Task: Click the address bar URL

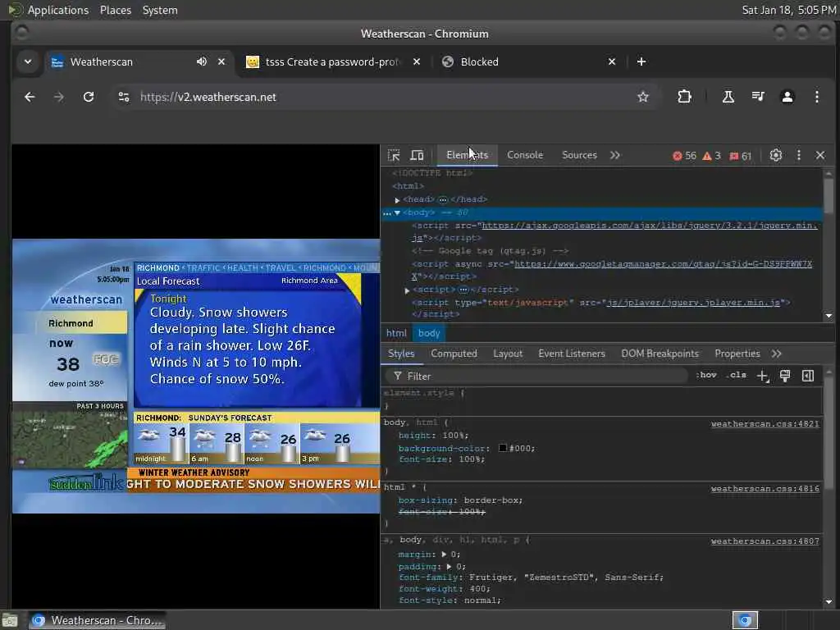Action: [208, 97]
